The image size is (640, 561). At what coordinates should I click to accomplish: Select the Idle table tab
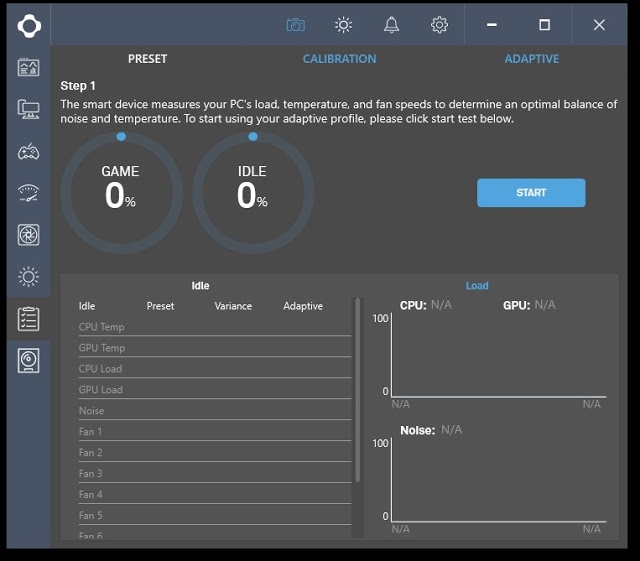point(200,286)
